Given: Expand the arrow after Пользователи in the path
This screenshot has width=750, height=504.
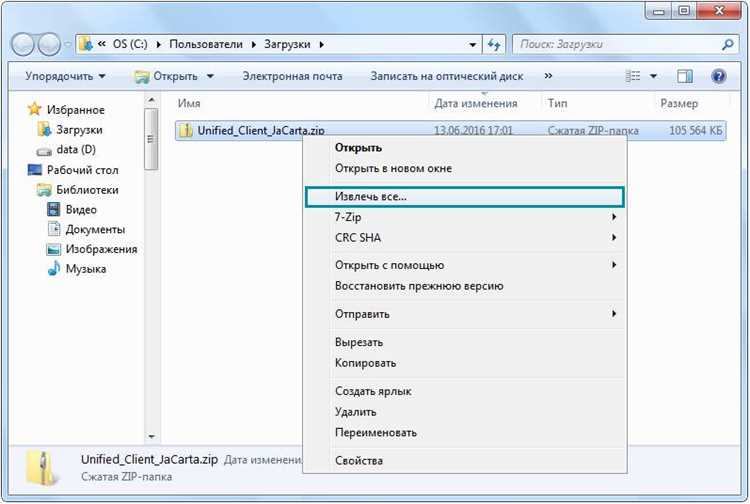Looking at the screenshot, I should (254, 44).
